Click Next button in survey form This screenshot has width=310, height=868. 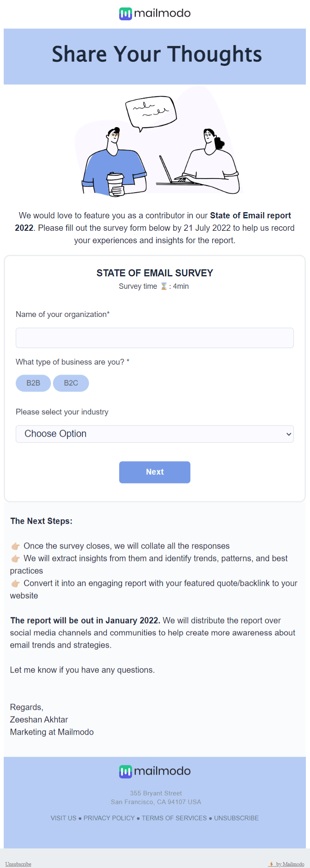pos(155,472)
